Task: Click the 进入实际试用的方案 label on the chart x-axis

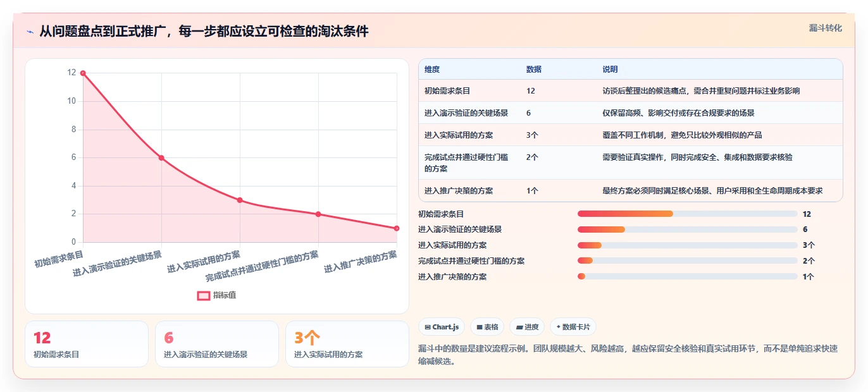Action: [x=204, y=262]
